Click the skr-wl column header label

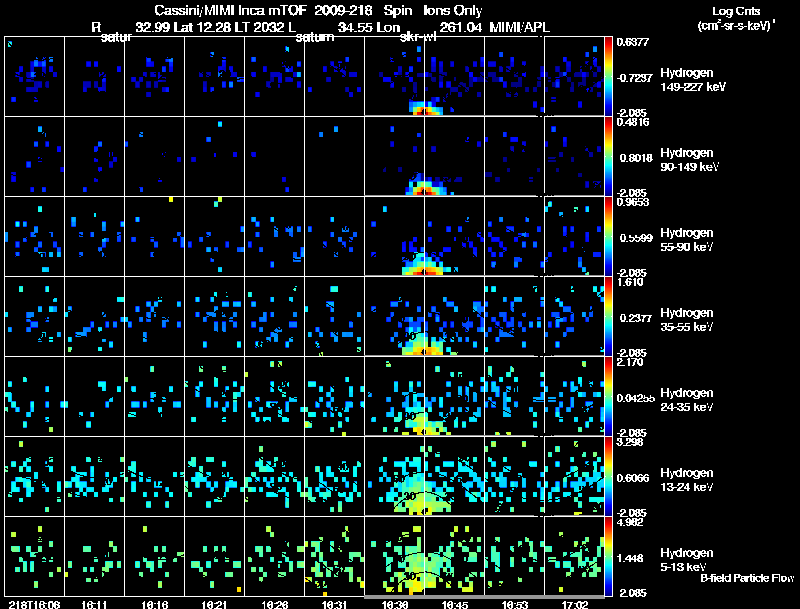(418, 37)
